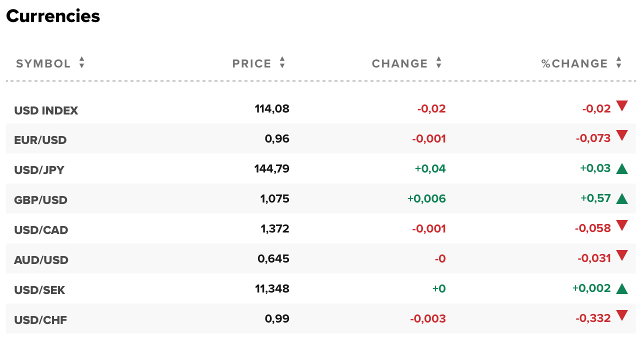
Task: Click red down triangle in USD INDEX row
Action: [621, 106]
